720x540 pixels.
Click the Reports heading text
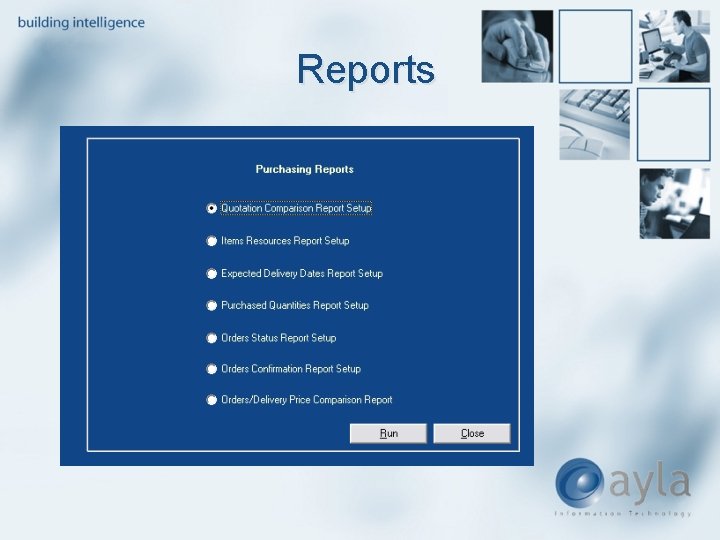(x=366, y=70)
